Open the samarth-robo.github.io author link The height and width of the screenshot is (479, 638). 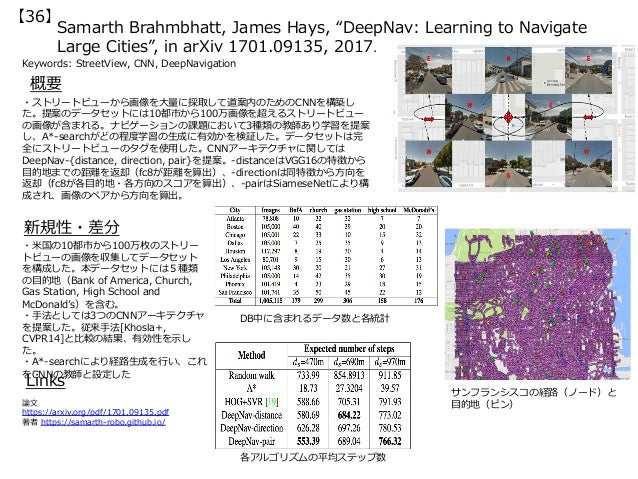point(103,422)
